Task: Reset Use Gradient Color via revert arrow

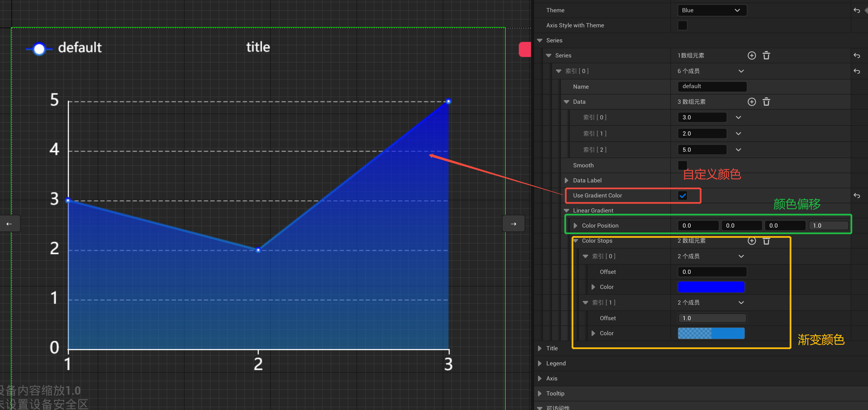Action: (x=857, y=196)
